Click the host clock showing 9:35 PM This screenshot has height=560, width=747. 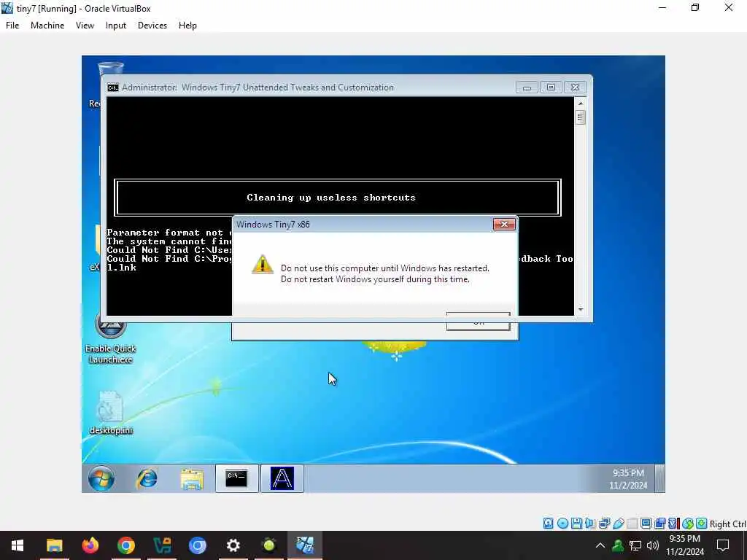click(x=684, y=545)
